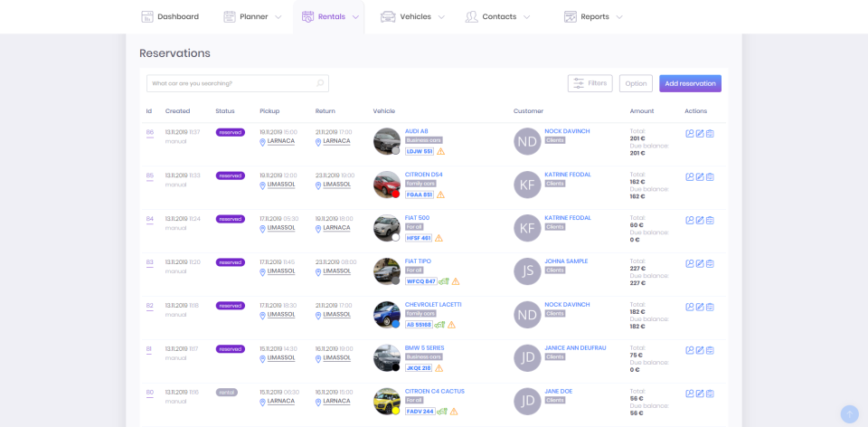Expand the Reports menu chevron
The height and width of the screenshot is (427, 868).
(x=618, y=17)
